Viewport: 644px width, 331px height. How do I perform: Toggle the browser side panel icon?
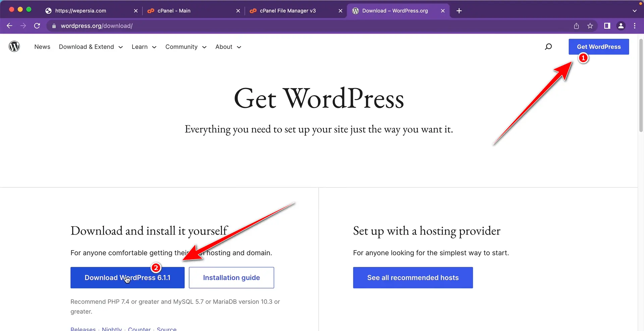tap(607, 26)
